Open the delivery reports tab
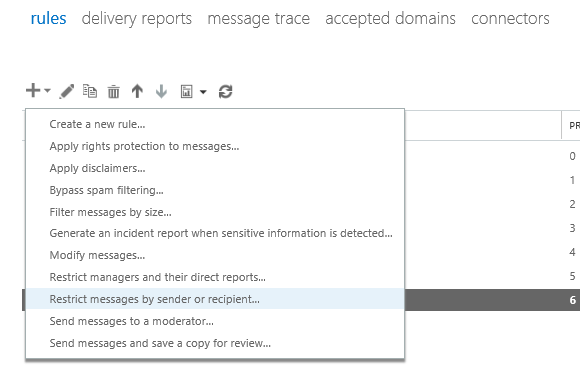 (137, 18)
